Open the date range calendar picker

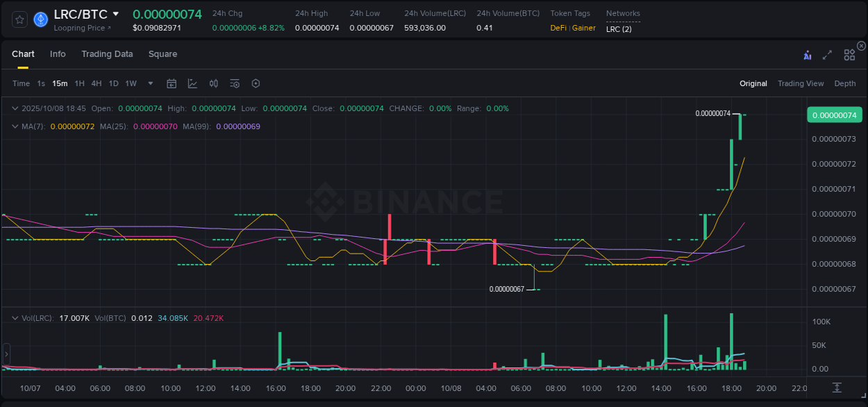(172, 83)
